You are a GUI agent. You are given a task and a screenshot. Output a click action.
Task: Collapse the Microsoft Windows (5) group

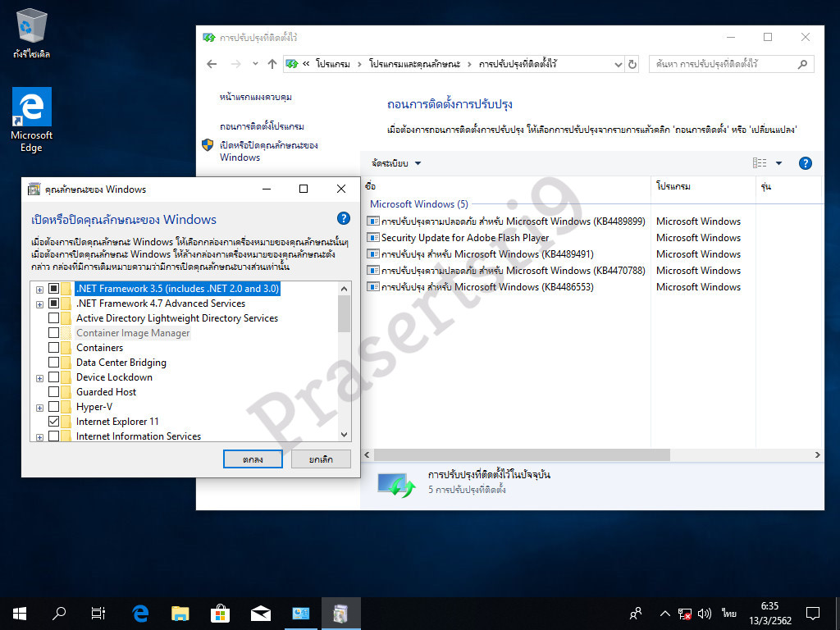(419, 204)
